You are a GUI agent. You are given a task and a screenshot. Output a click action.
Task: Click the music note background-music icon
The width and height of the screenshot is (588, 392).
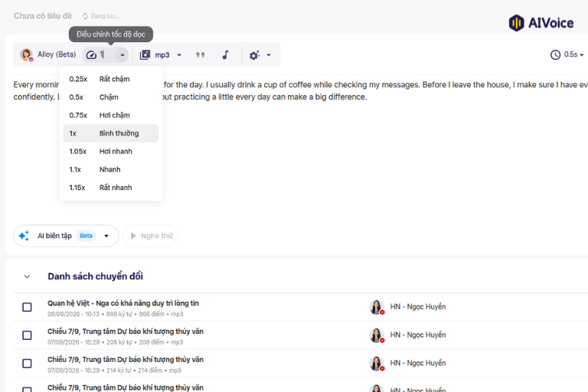225,55
